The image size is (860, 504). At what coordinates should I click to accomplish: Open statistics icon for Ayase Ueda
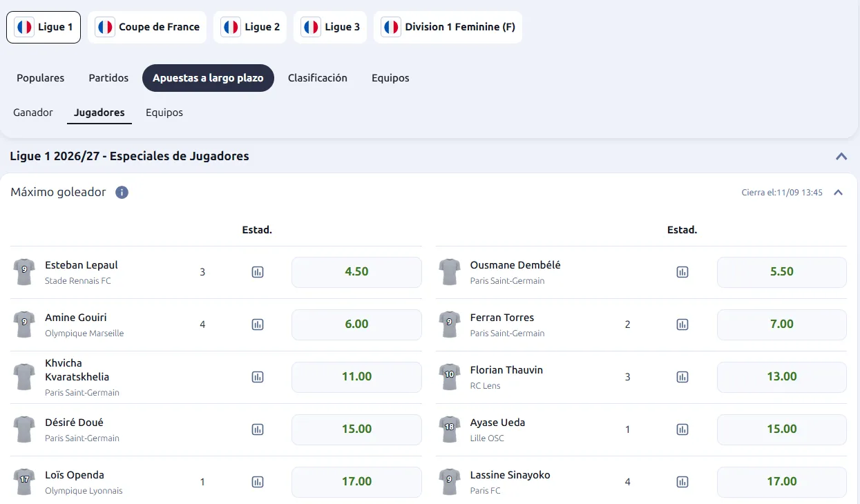point(682,429)
